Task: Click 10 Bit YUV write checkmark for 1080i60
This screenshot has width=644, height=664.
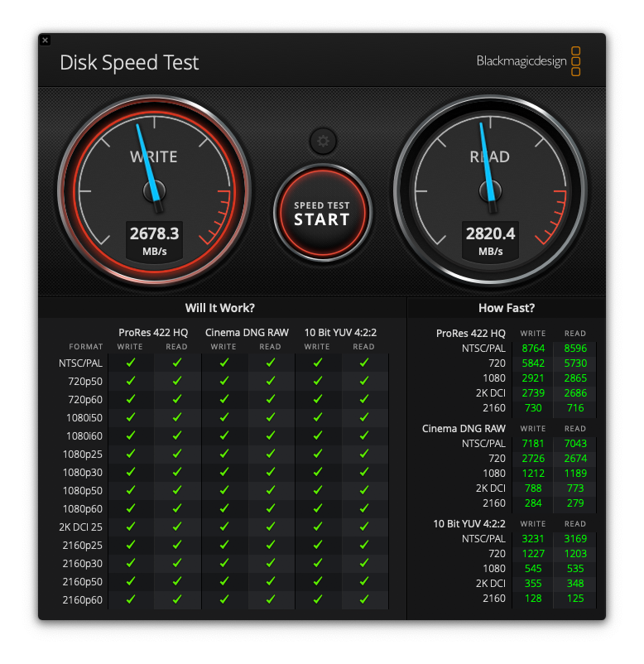Action: [318, 435]
